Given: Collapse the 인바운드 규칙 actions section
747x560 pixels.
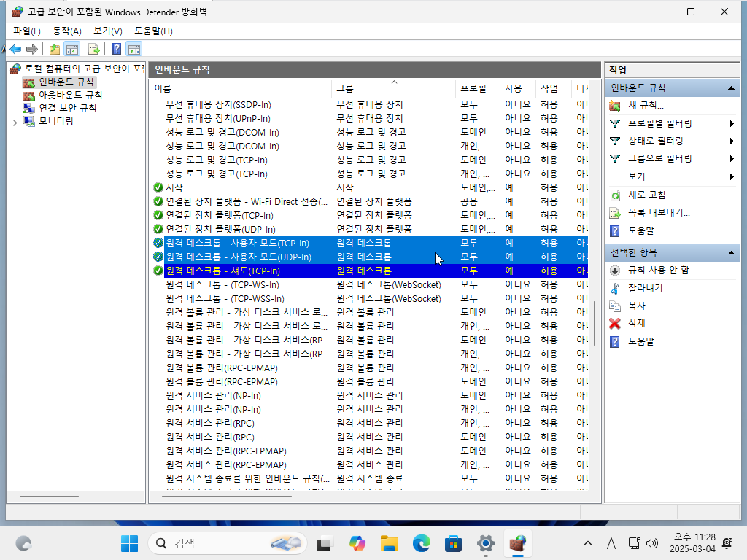Looking at the screenshot, I should (x=731, y=88).
